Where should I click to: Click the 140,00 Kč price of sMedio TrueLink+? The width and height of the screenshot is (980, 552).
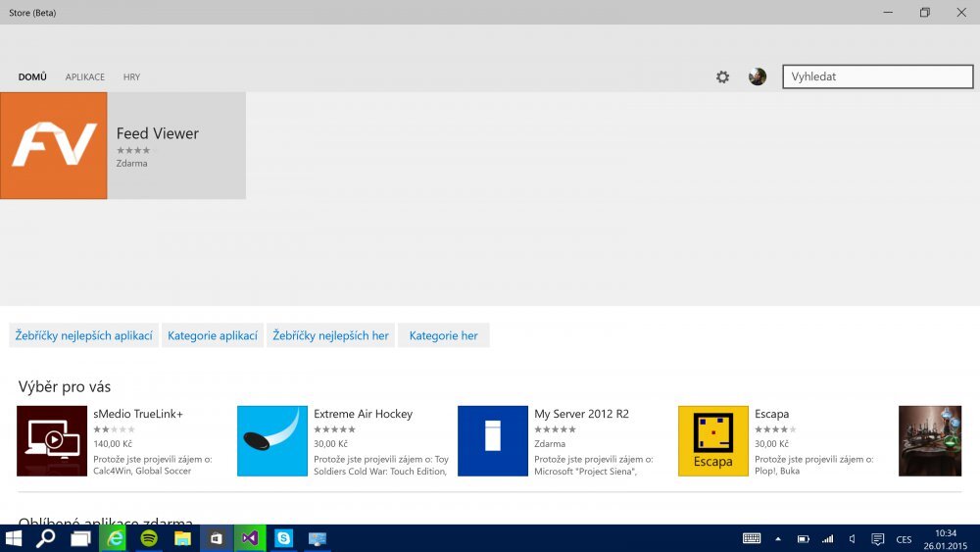pos(113,444)
